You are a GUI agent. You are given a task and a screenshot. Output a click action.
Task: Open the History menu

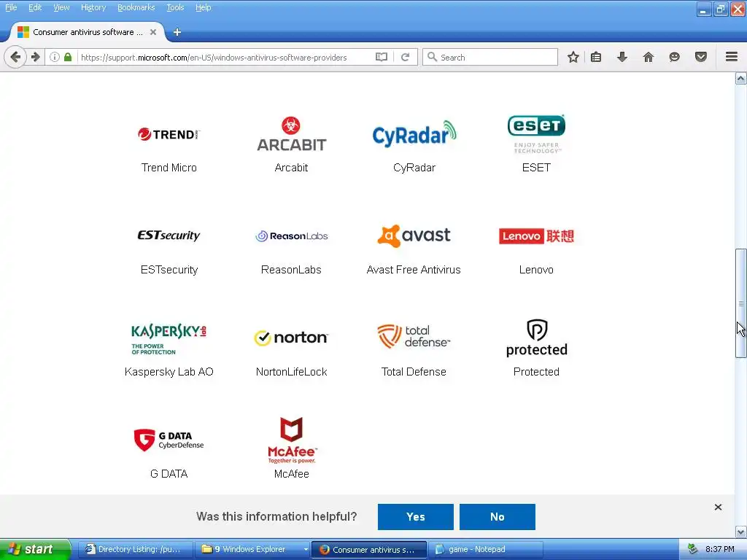click(x=93, y=7)
